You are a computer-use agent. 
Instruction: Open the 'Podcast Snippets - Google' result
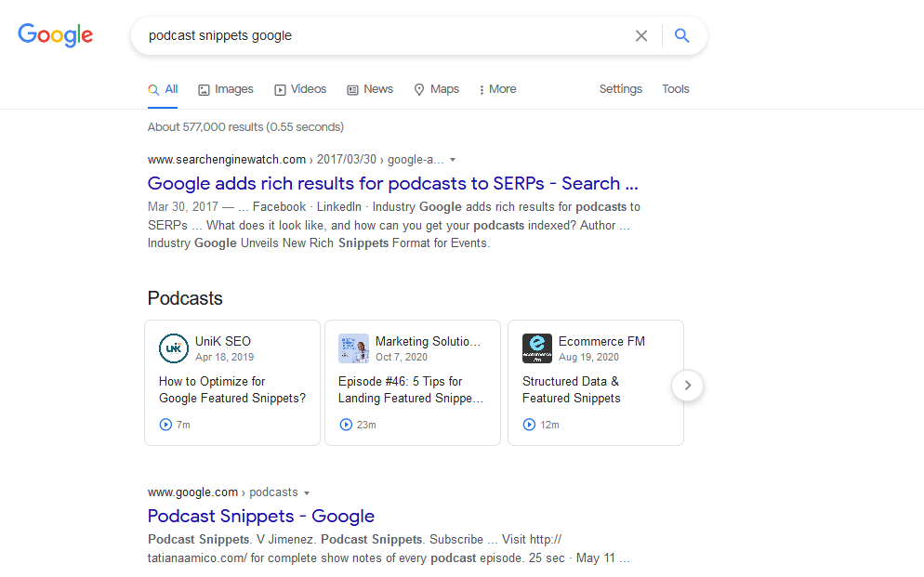260,516
